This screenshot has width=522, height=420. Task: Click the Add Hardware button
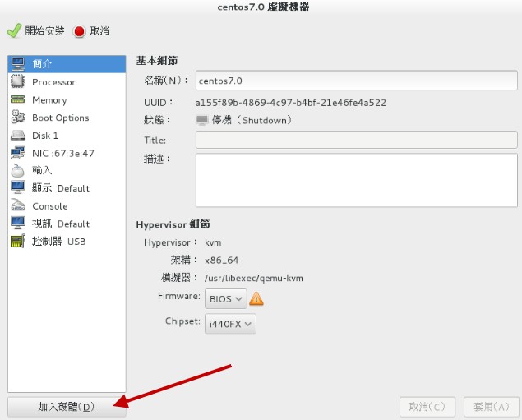pyautogui.click(x=67, y=407)
